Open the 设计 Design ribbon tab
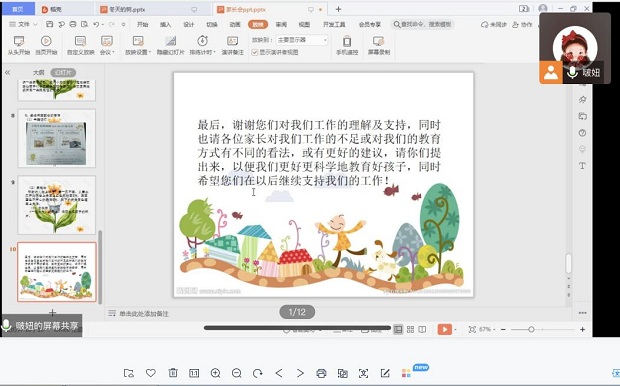 [x=189, y=25]
